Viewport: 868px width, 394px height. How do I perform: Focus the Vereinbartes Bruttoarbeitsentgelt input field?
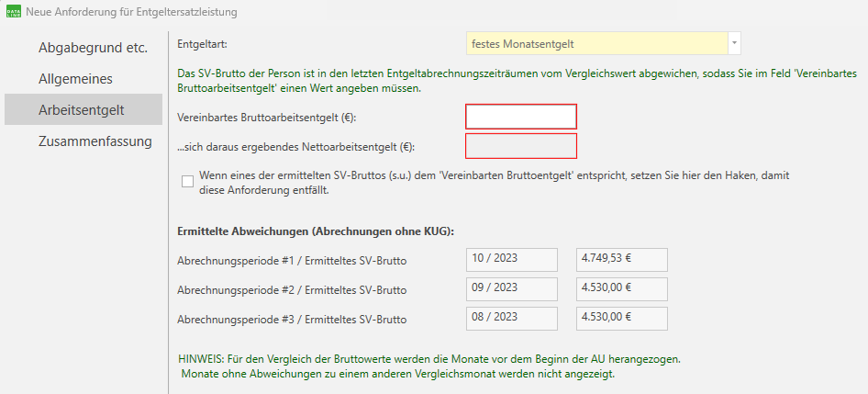521,117
